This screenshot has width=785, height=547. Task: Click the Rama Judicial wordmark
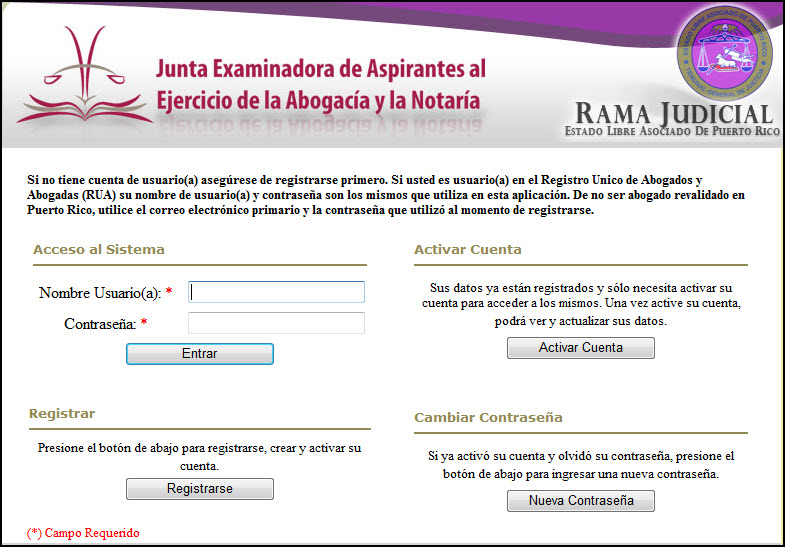pos(675,114)
